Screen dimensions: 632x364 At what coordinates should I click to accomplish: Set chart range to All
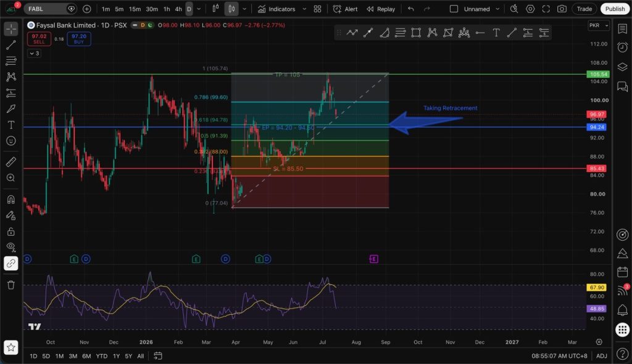point(141,356)
